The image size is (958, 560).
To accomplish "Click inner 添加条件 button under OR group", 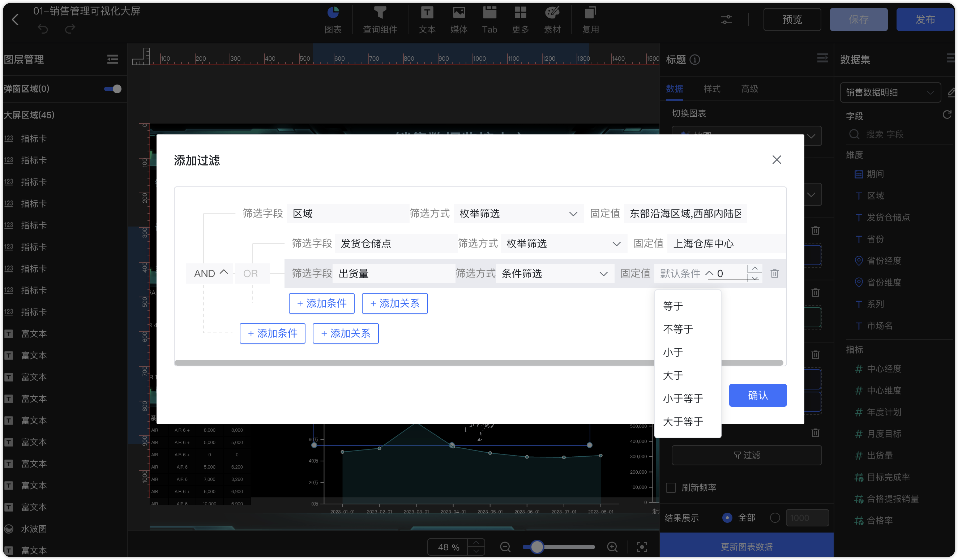I will click(x=321, y=303).
